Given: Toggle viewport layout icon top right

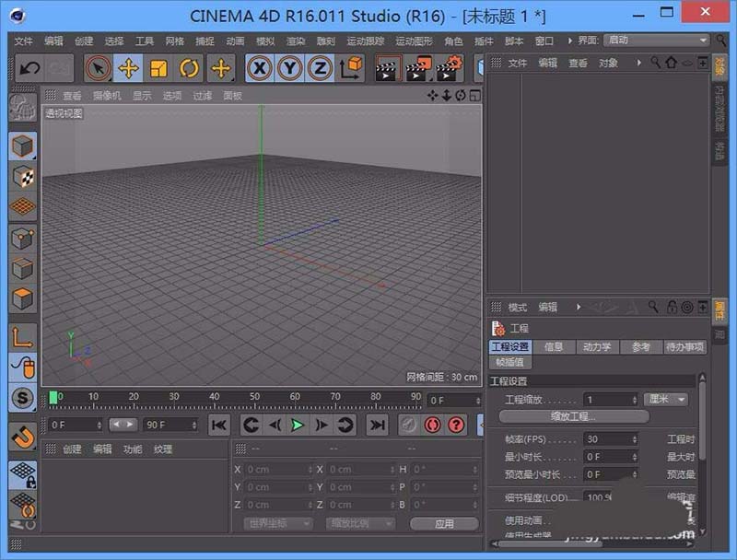Looking at the screenshot, I should coord(474,96).
